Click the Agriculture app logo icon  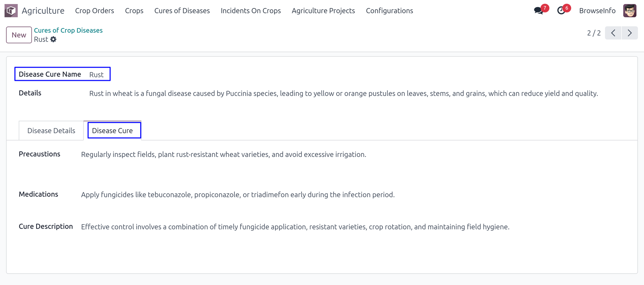tap(11, 11)
